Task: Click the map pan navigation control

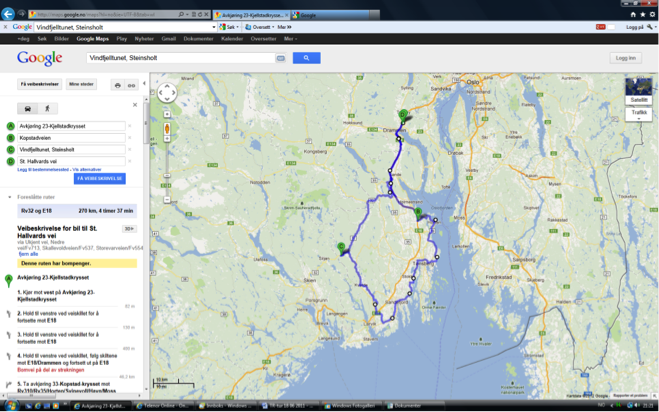Action: [167, 93]
